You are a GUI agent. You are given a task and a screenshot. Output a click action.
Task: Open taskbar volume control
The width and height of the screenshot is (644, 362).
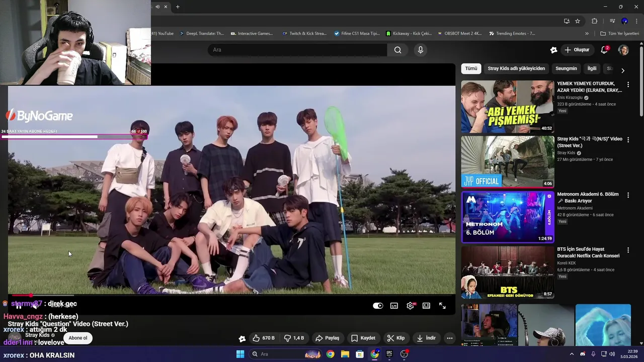click(612, 354)
